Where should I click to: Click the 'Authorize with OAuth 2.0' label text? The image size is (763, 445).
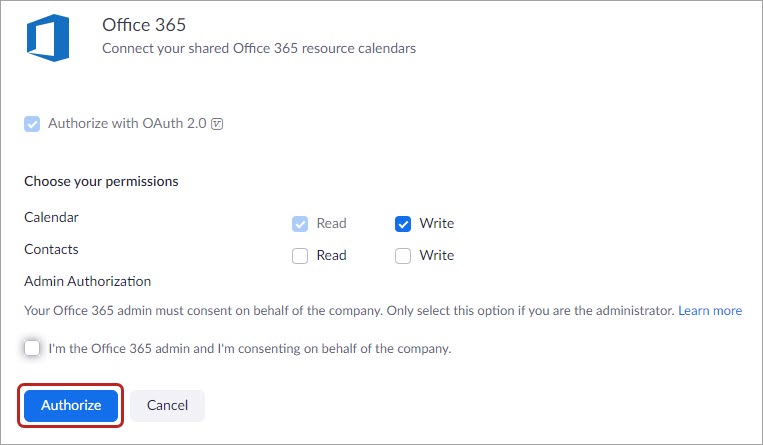pyautogui.click(x=127, y=124)
